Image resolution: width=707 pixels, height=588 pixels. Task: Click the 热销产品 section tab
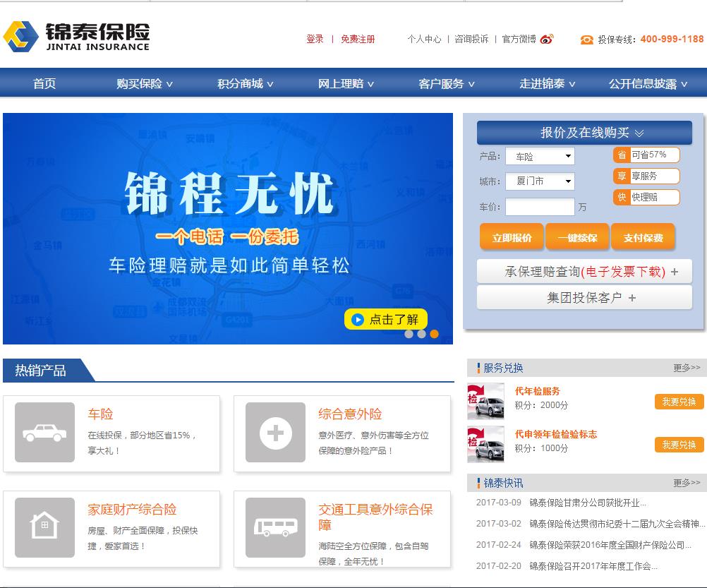[48, 370]
